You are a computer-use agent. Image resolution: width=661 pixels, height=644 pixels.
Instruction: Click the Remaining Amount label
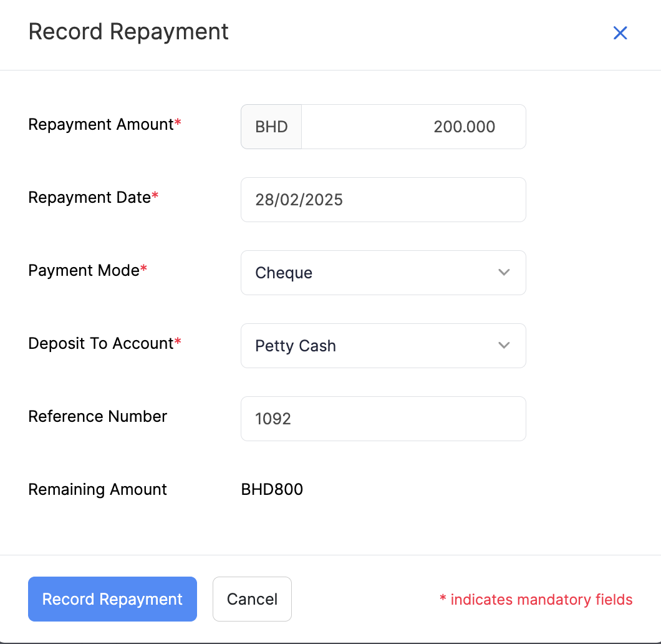98,489
